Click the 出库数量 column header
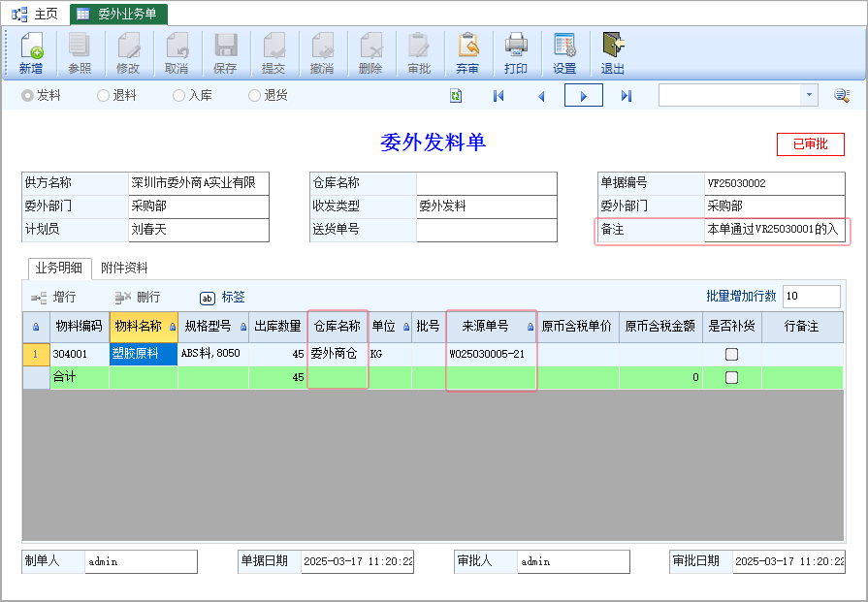The width and height of the screenshot is (868, 602). point(277,327)
